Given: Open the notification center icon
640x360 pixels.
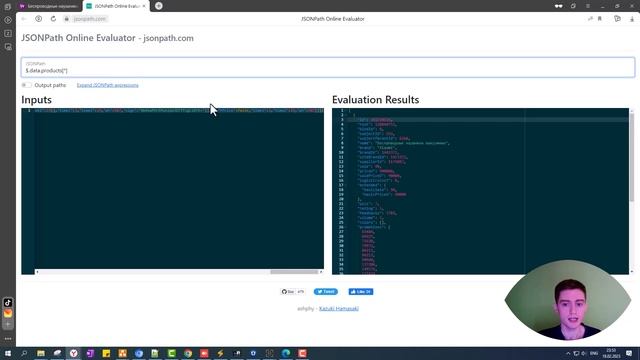Looking at the screenshot, I should pos(629,353).
